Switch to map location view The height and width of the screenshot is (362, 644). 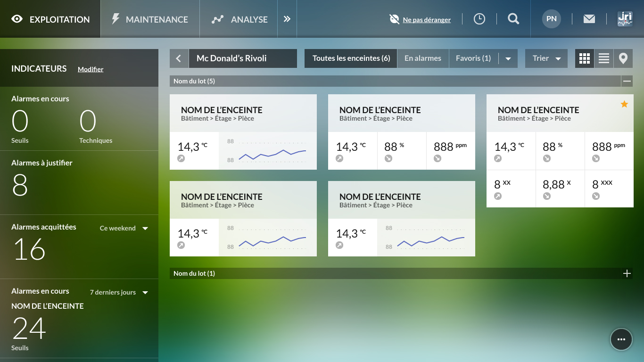click(623, 58)
